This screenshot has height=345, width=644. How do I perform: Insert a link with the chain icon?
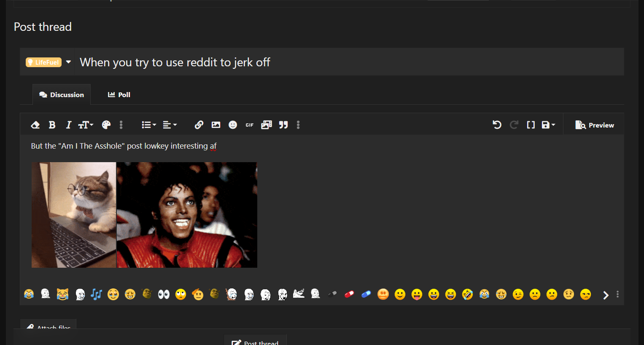199,125
